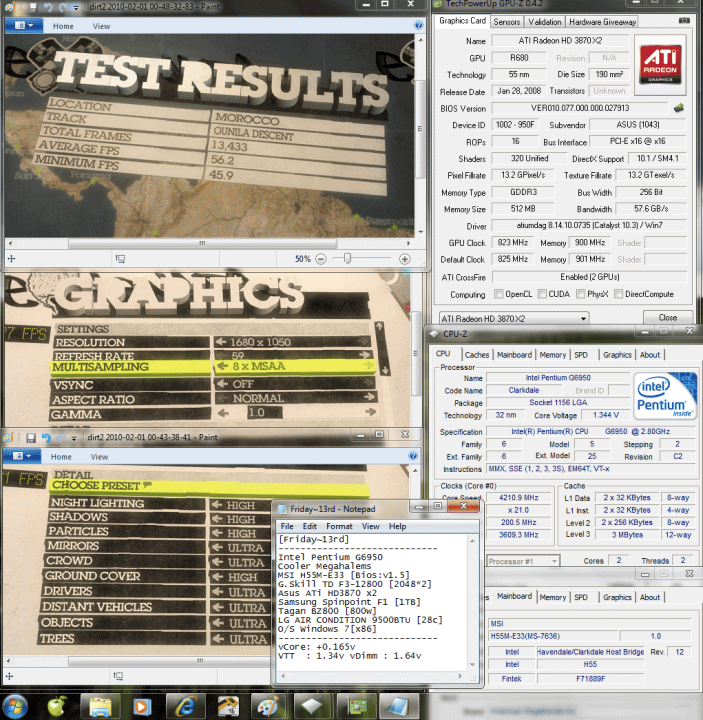Click Redo arrow in lower Paint title bar
The width and height of the screenshot is (703, 720).
tap(61, 438)
